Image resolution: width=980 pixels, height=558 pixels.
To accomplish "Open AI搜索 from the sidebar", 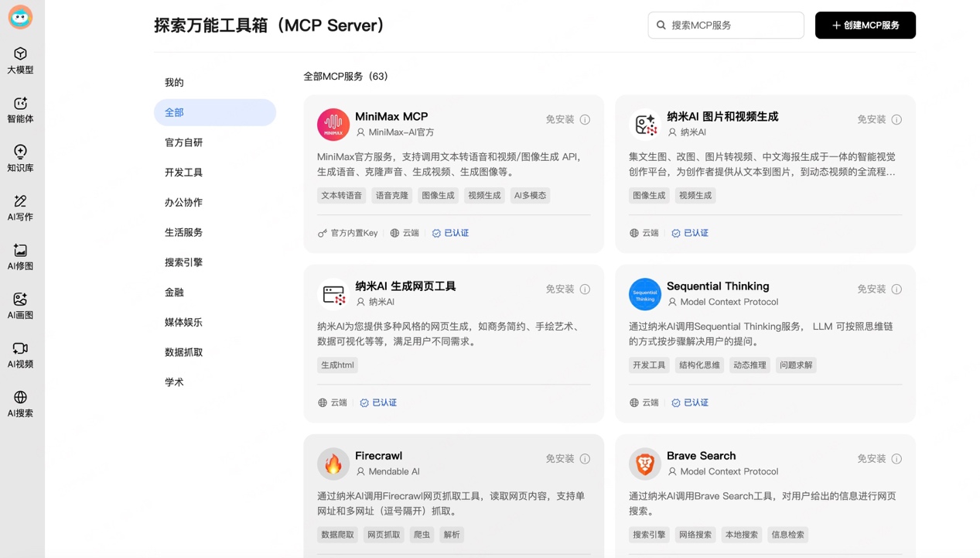I will (20, 404).
